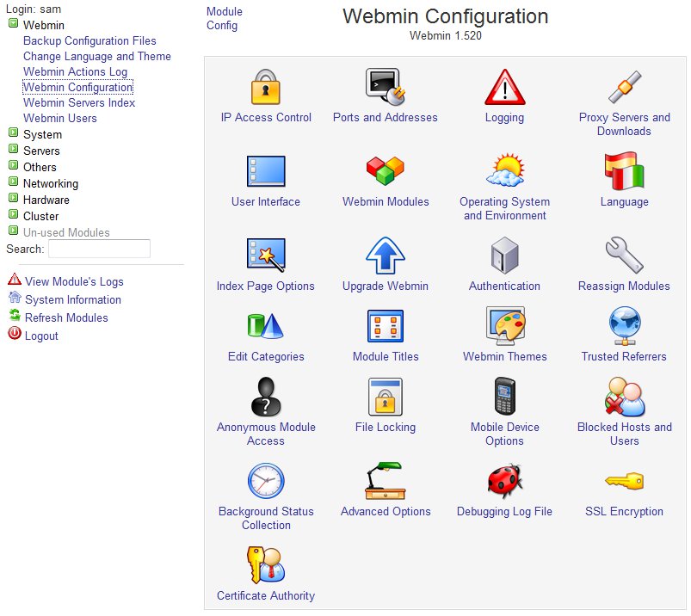Click the red Logout power icon
691x616 pixels.
15,333
